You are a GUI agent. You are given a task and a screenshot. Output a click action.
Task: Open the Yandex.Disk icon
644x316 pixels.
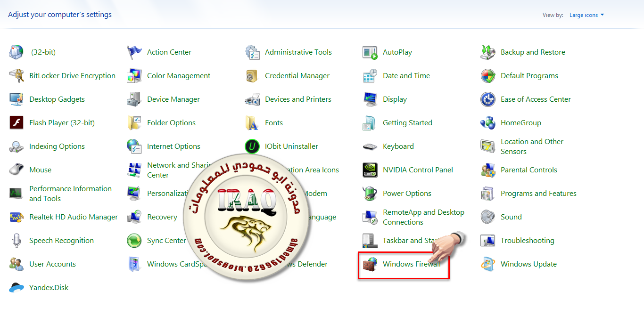click(x=17, y=288)
